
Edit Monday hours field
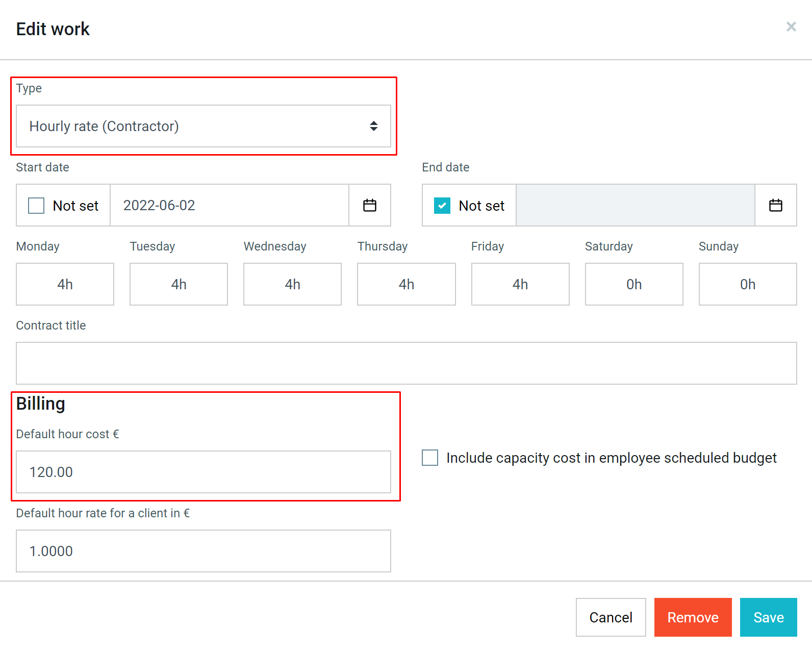(65, 284)
